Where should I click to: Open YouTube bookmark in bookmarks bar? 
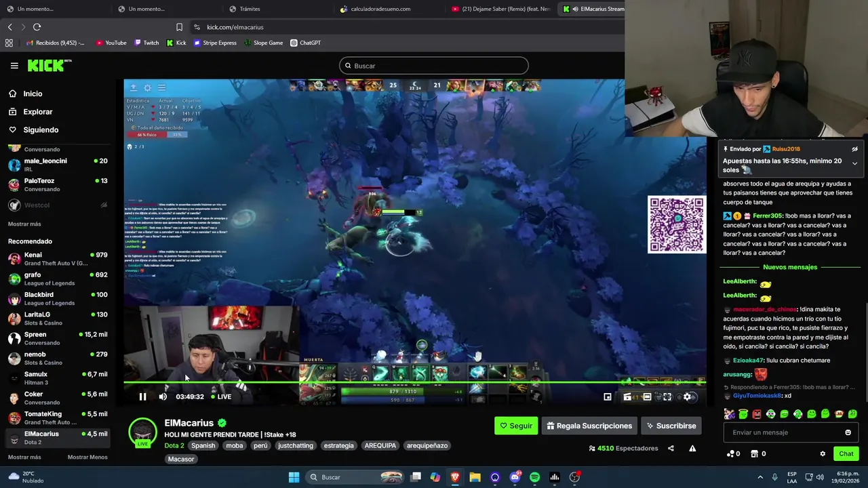(x=111, y=43)
